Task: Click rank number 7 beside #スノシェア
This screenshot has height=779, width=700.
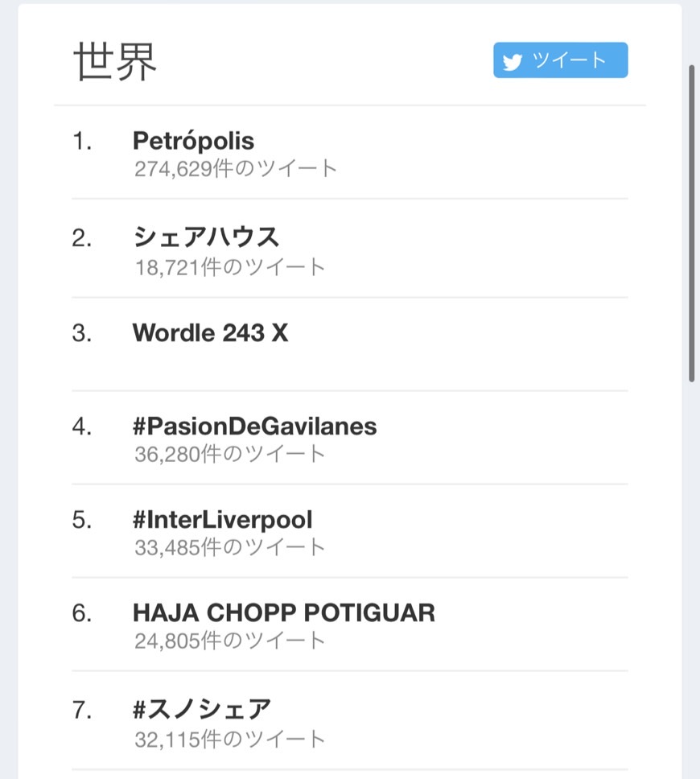Action: (82, 710)
